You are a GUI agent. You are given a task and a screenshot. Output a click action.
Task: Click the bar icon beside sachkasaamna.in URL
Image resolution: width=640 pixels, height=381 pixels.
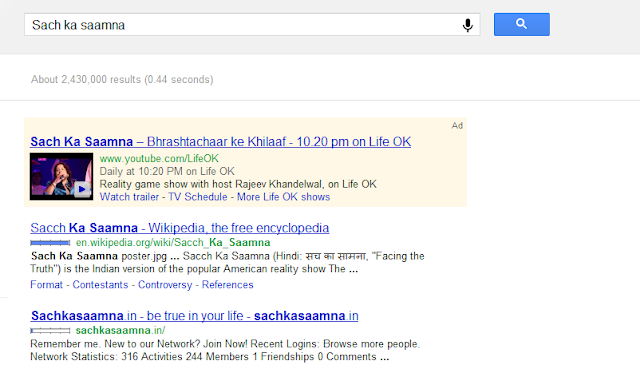[50, 330]
